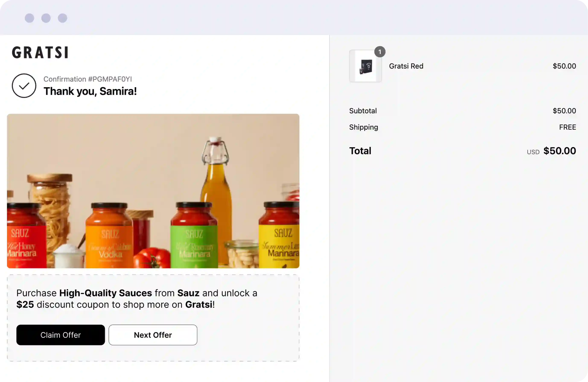Click the USD total price $50.00
This screenshot has height=382, width=588.
click(559, 151)
